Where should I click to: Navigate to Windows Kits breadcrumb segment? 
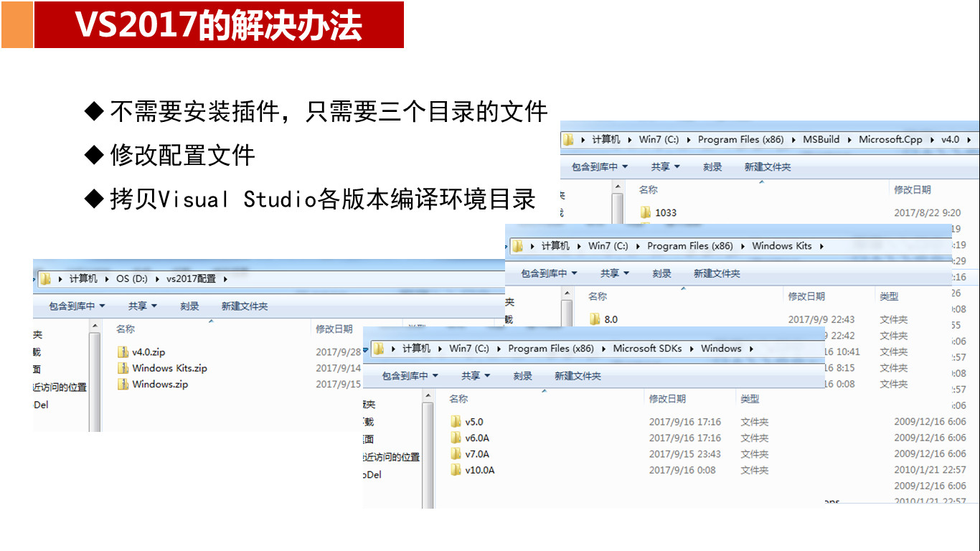coord(781,245)
